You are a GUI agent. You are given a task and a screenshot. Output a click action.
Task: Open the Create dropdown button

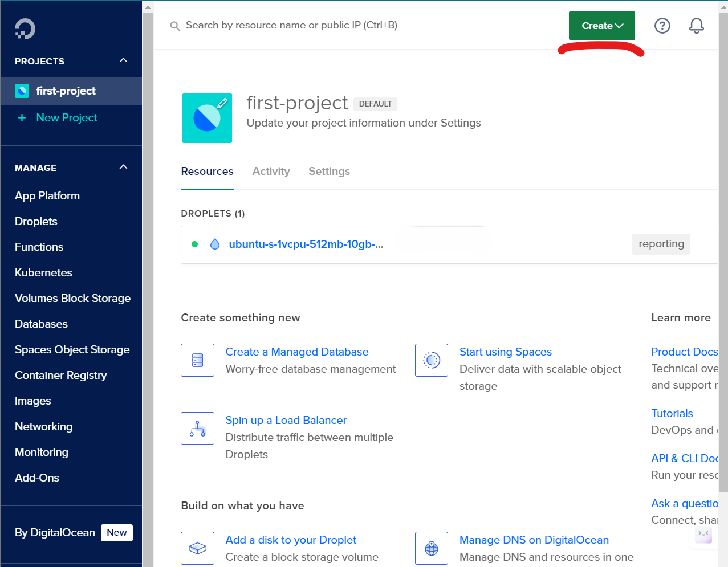tap(601, 26)
